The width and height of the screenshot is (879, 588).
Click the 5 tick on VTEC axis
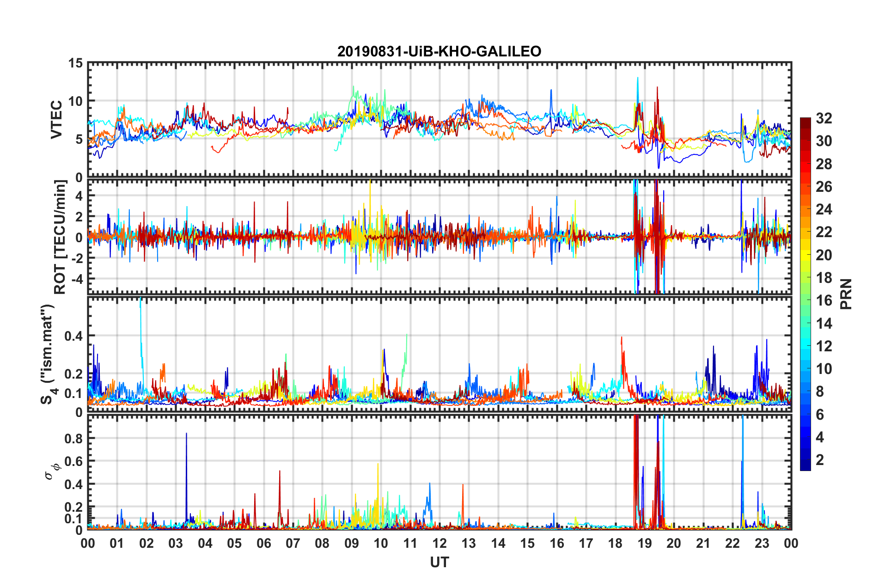tap(79, 139)
